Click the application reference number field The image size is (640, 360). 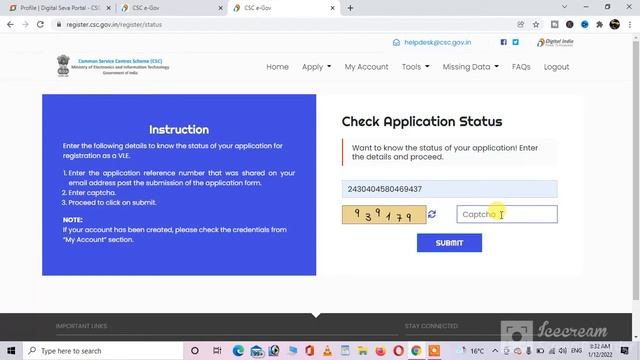click(449, 189)
